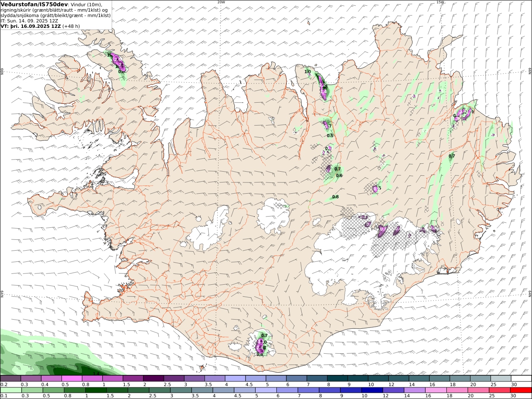Select white top legend swatch after 30
The height and width of the screenshot is (399, 532).
pos(521,379)
